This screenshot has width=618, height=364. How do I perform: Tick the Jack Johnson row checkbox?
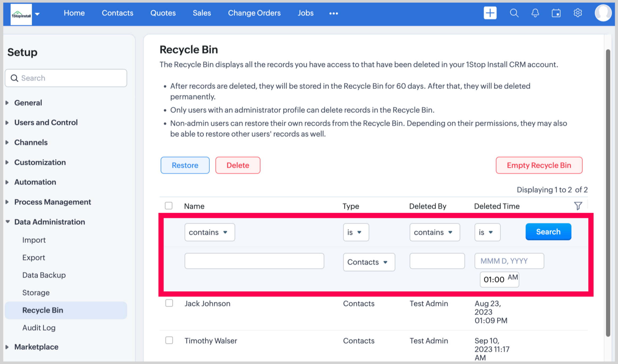(x=169, y=303)
